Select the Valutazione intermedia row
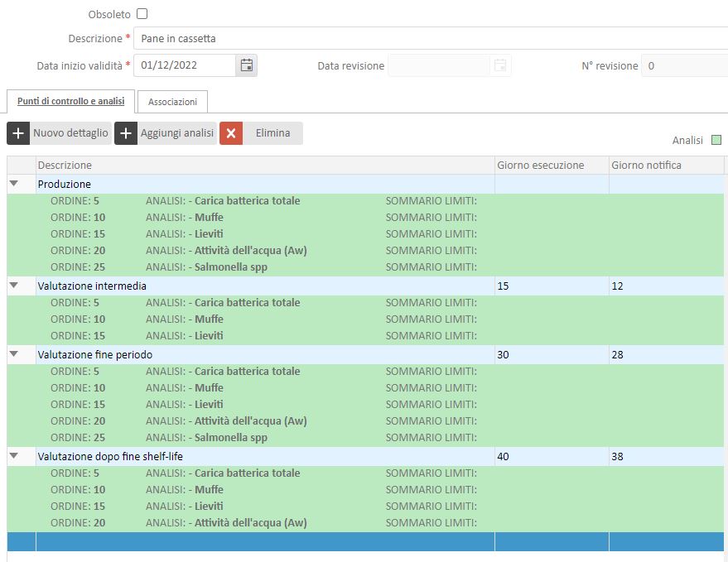The height and width of the screenshot is (562, 728). click(x=365, y=286)
